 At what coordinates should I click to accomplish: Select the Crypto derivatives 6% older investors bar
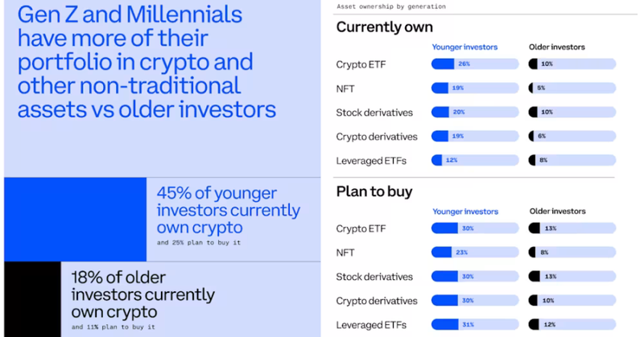pyautogui.click(x=572, y=137)
